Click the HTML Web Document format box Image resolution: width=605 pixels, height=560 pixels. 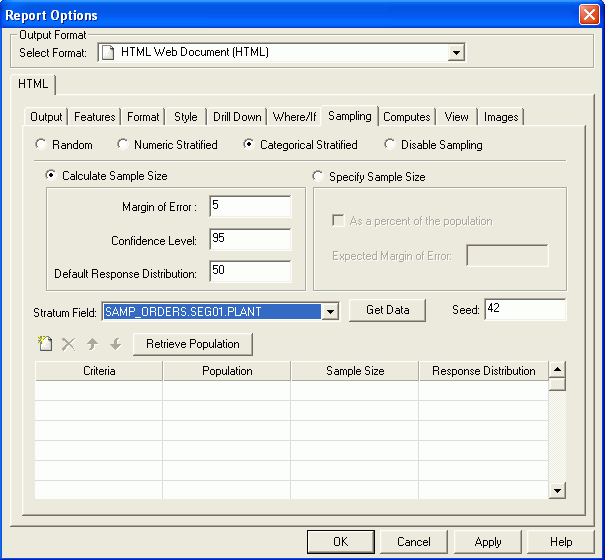click(281, 52)
